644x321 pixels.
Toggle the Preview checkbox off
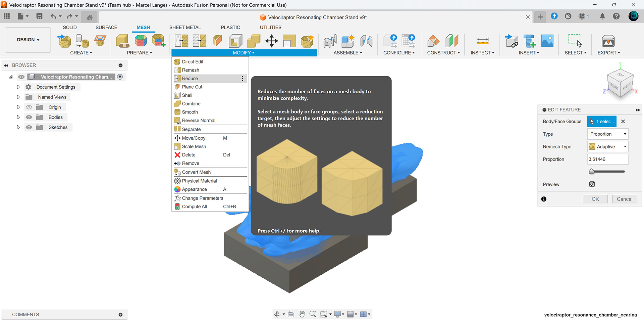coord(592,184)
